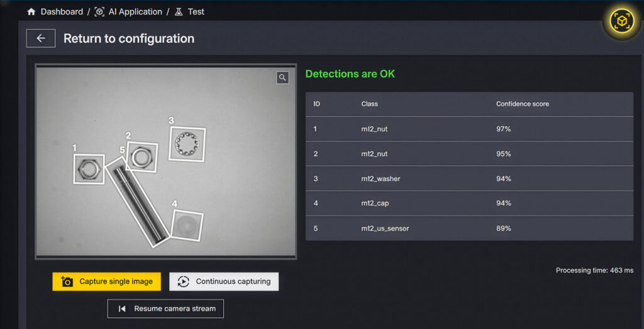Click the yellow cube logo icon
The height and width of the screenshot is (329, 644).
(621, 21)
